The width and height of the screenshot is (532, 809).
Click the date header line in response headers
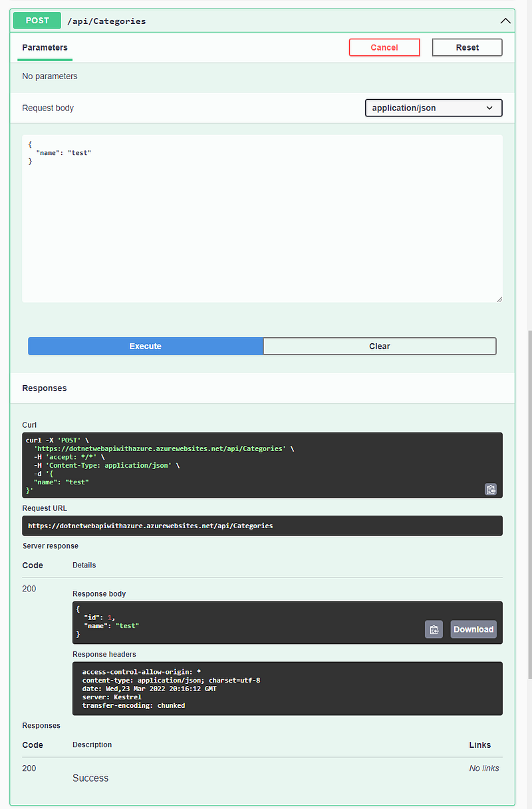[x=149, y=689]
